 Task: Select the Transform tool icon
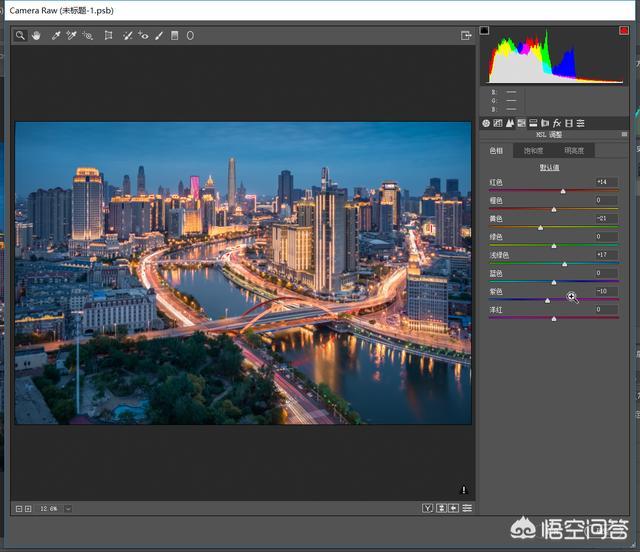click(x=108, y=35)
